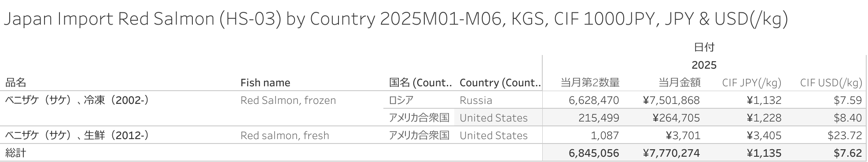This screenshot has height=162, width=868.
Task: Click the 日付 header label
Action: click(704, 47)
